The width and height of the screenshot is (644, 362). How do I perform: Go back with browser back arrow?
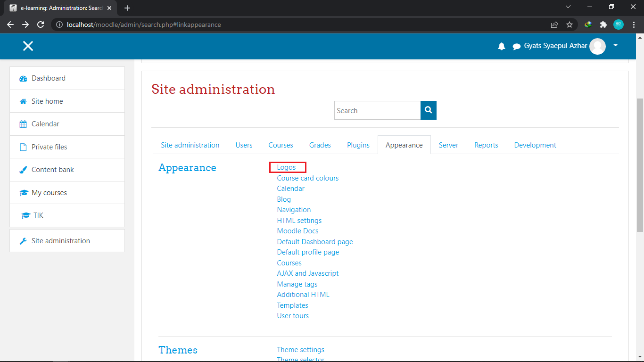click(10, 25)
